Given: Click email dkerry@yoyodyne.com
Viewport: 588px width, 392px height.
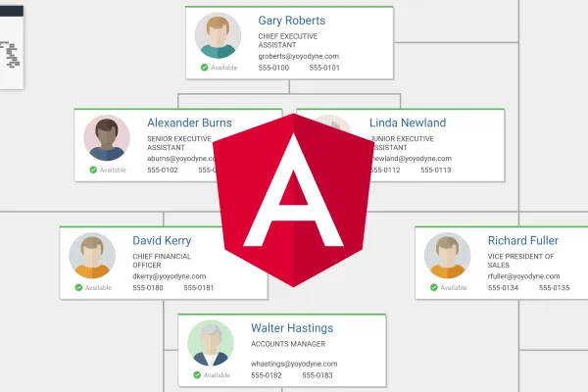Looking at the screenshot, I should pyautogui.click(x=170, y=276).
